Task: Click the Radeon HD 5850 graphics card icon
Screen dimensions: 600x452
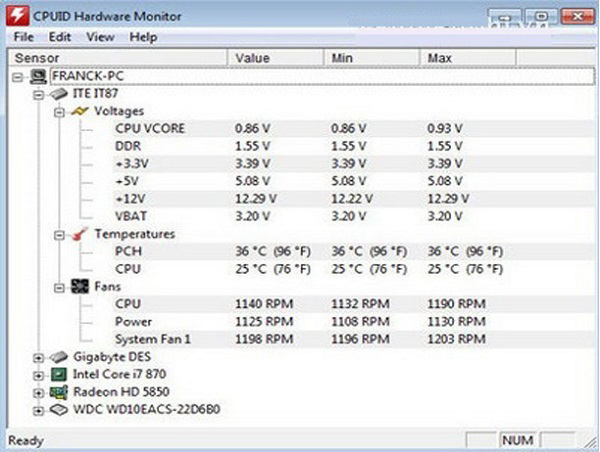Action: (x=58, y=392)
